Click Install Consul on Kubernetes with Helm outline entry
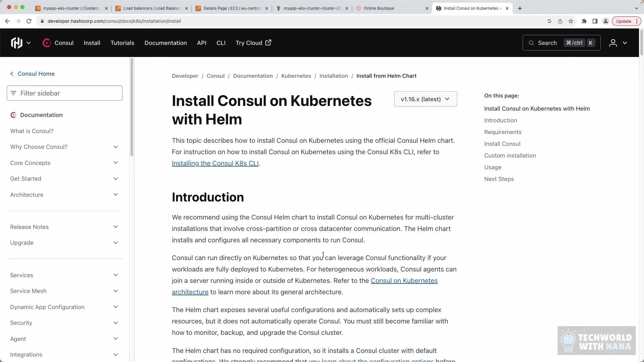Image resolution: width=644 pixels, height=362 pixels. tap(537, 109)
